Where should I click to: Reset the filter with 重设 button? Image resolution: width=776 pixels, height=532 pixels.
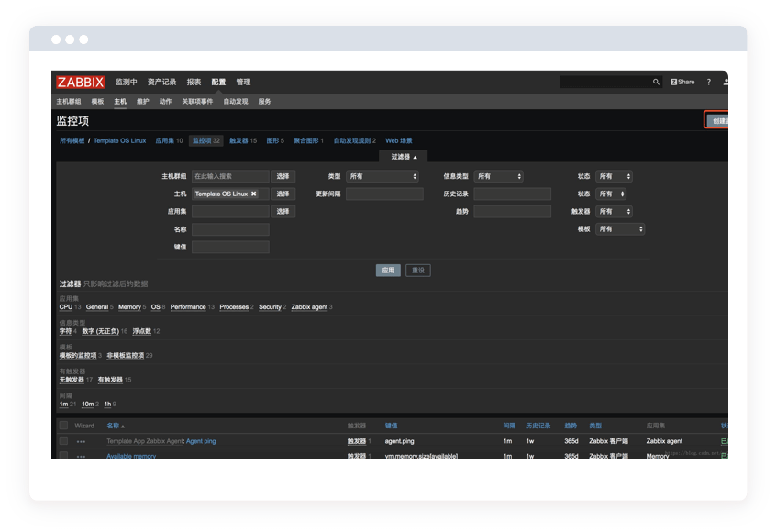click(418, 271)
